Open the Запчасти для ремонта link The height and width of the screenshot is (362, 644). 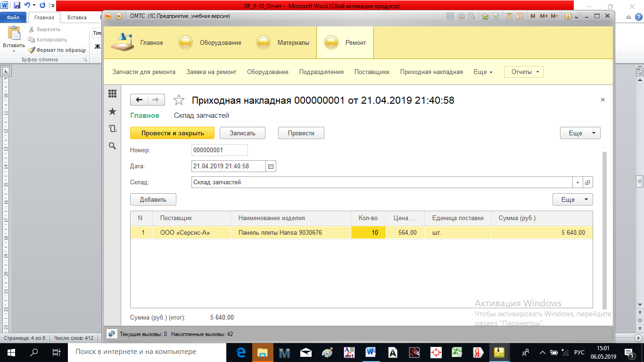point(144,72)
